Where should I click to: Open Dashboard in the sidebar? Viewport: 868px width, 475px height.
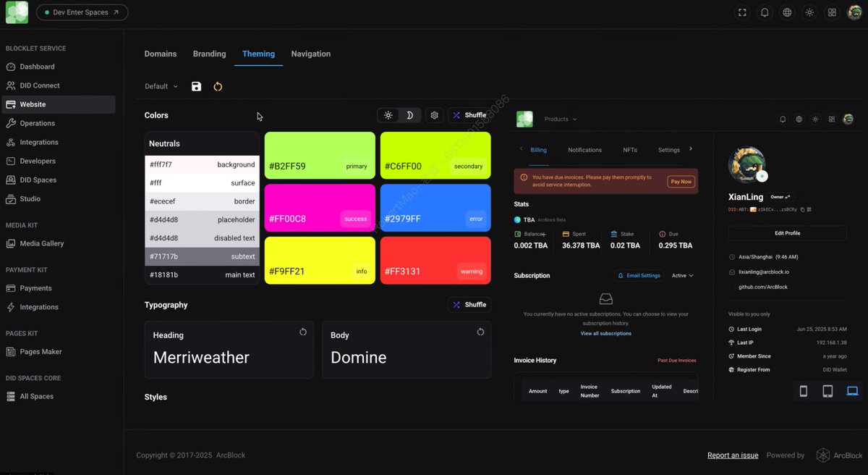(x=58, y=67)
